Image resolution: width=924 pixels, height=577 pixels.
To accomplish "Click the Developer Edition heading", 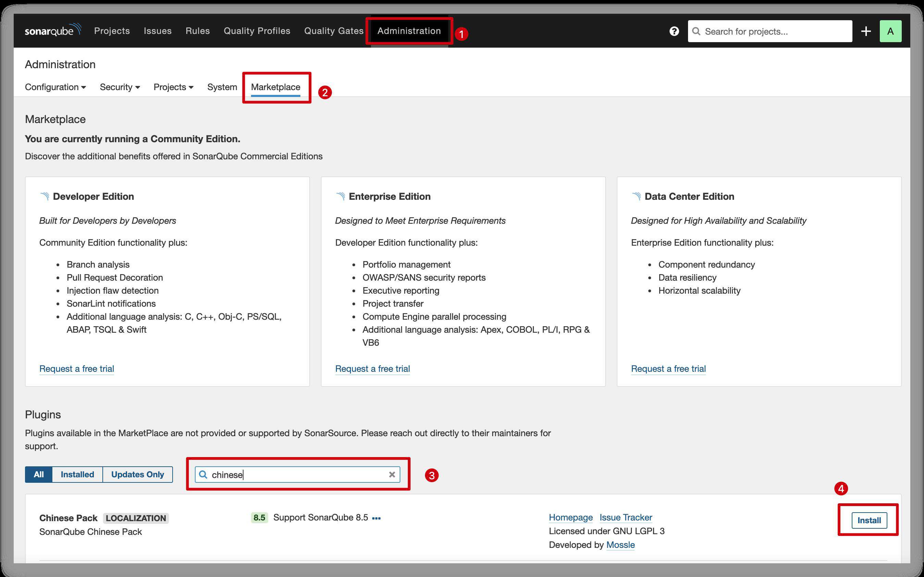I will (93, 196).
